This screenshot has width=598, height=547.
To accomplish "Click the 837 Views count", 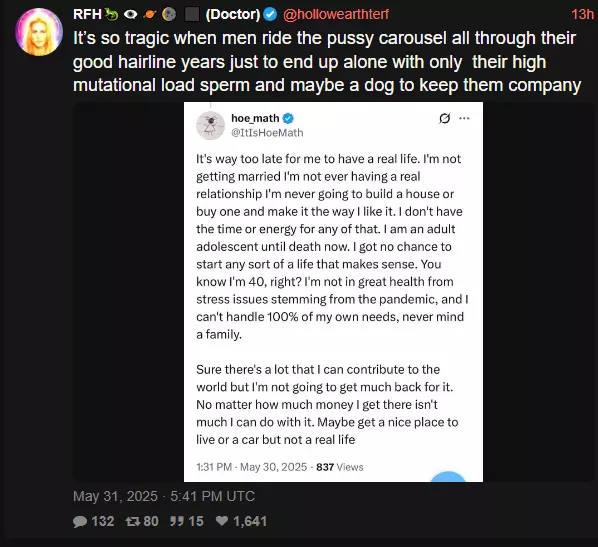I will (339, 467).
